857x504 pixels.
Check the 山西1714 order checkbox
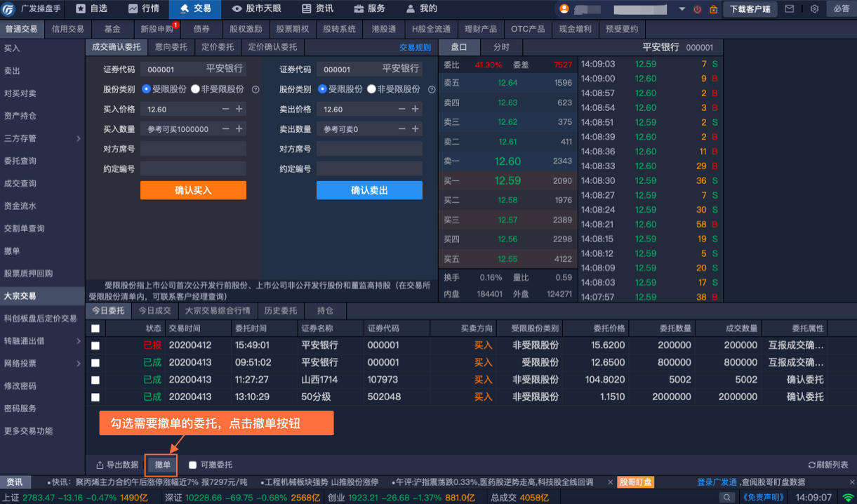point(95,380)
